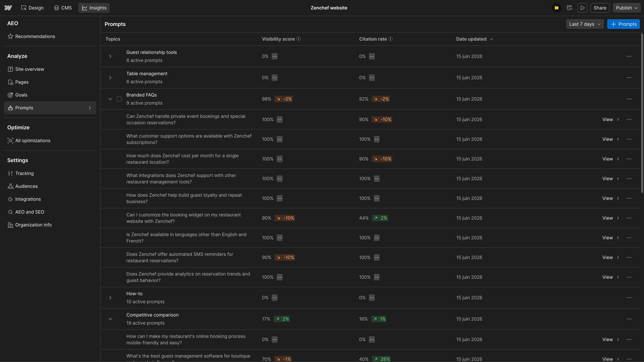Screen dimensions: 644x362
Task: Open AEO and SEO settings
Action: (50, 212)
